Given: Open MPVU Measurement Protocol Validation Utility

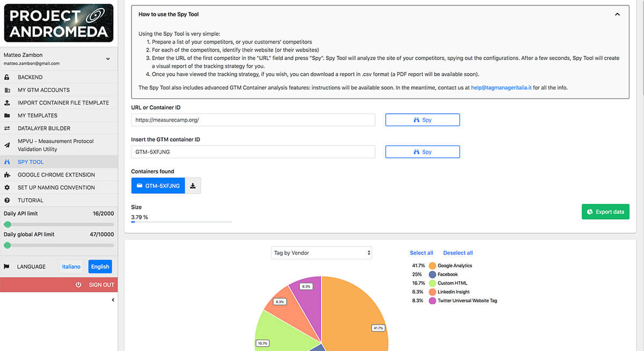Looking at the screenshot, I should click(x=58, y=145).
